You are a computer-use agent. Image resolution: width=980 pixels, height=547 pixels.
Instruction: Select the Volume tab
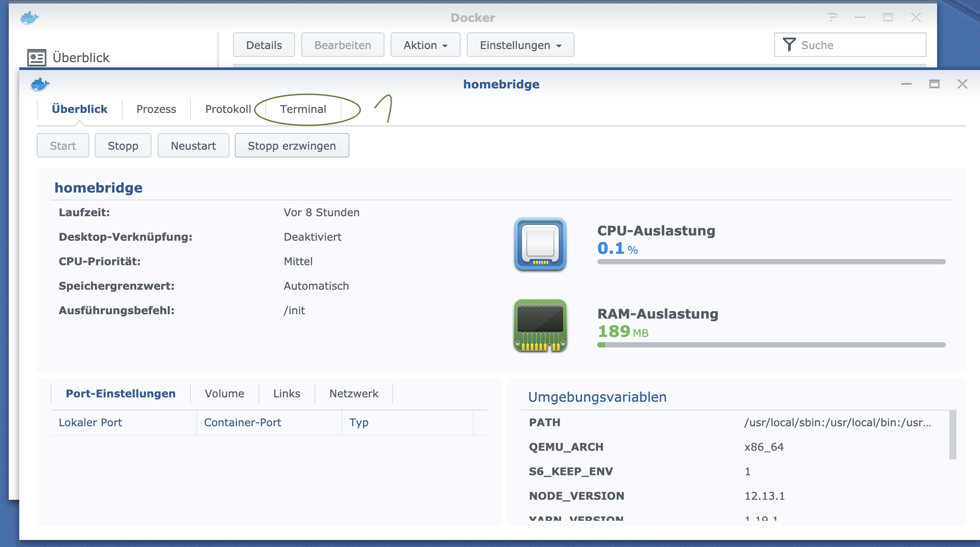coord(225,393)
